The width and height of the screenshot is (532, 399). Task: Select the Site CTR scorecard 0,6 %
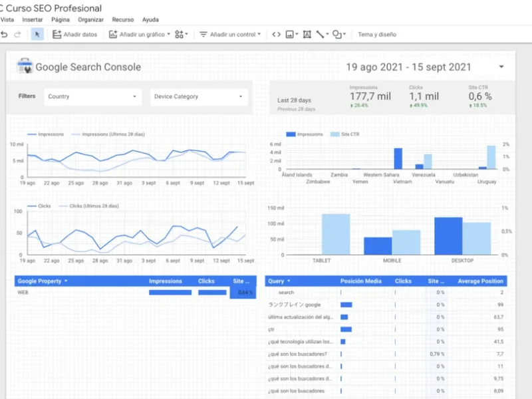point(479,96)
